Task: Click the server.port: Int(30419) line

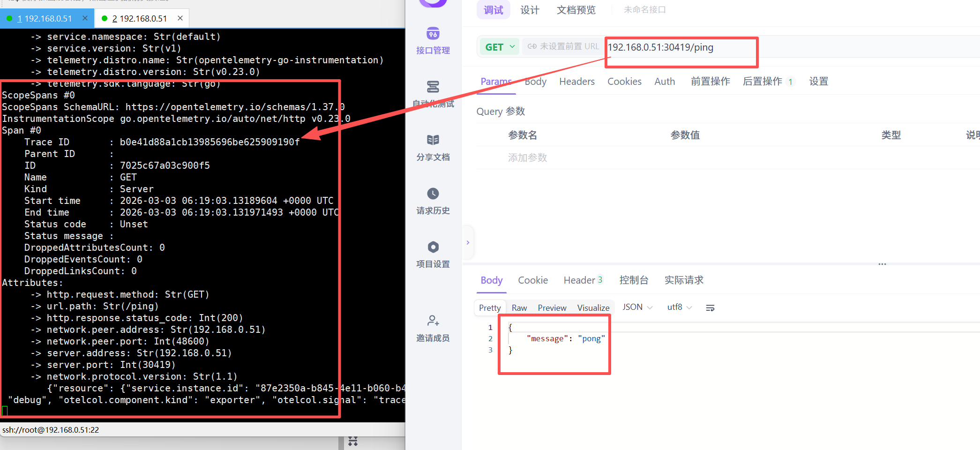Action: tap(104, 365)
